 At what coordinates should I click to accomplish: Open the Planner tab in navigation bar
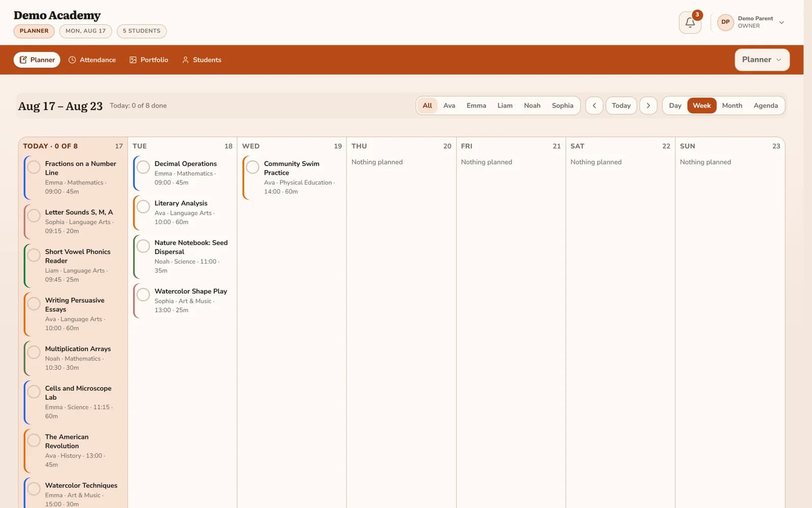tap(37, 60)
